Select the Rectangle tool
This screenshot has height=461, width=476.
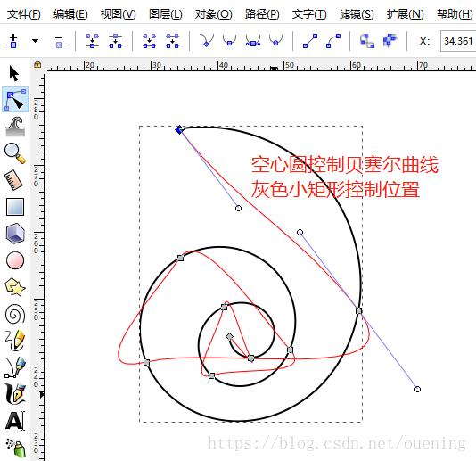pyautogui.click(x=15, y=207)
